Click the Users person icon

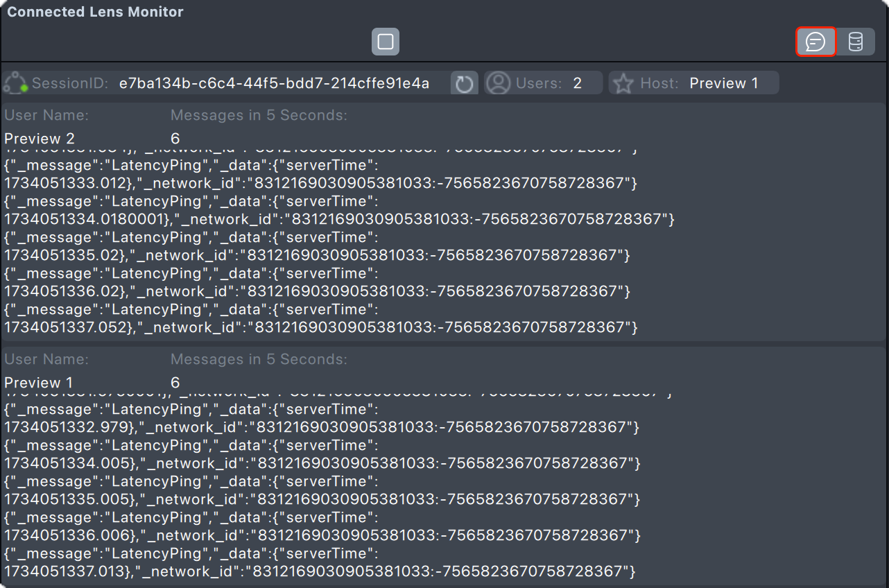point(498,83)
